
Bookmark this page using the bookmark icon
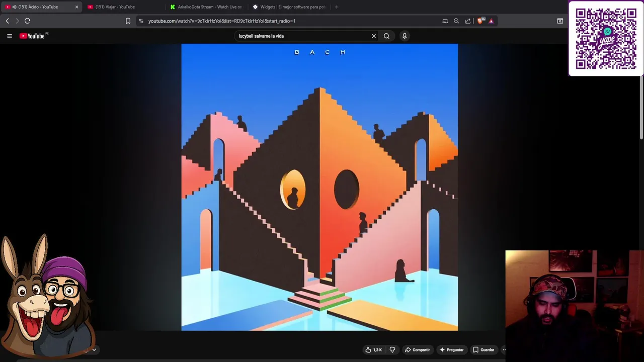(x=128, y=21)
